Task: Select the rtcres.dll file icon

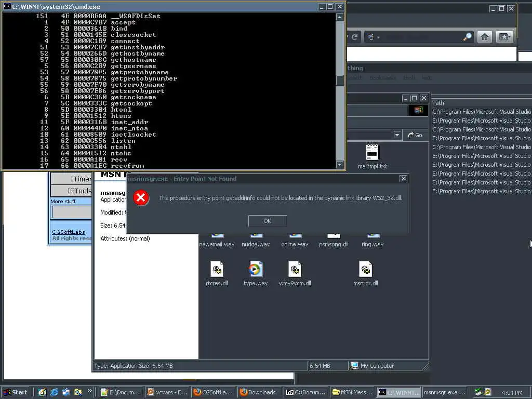Action: click(x=217, y=270)
